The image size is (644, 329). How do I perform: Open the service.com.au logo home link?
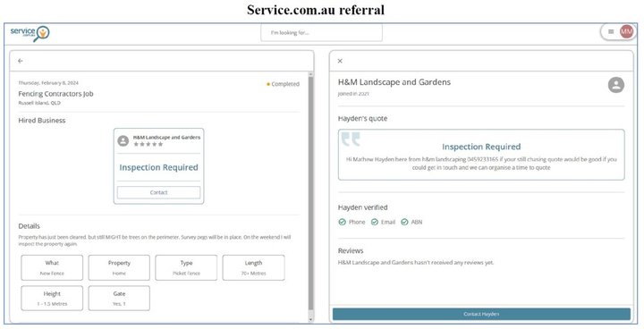pyautogui.click(x=30, y=34)
